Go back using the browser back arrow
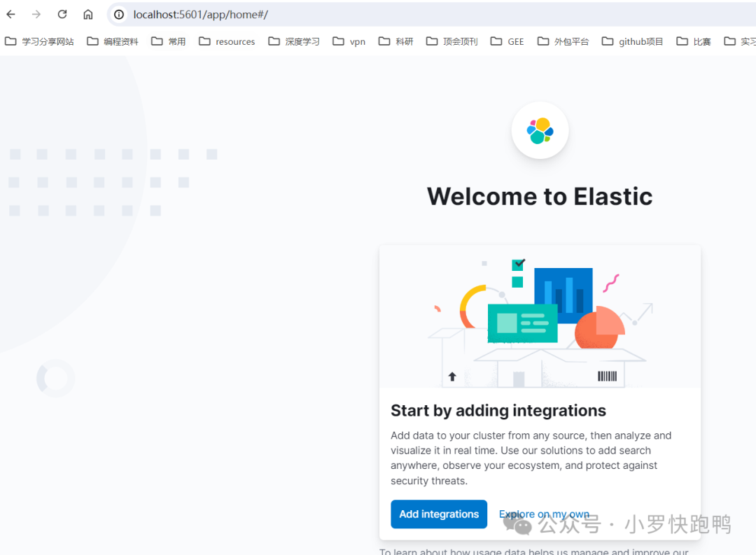The width and height of the screenshot is (756, 555). pos(10,15)
